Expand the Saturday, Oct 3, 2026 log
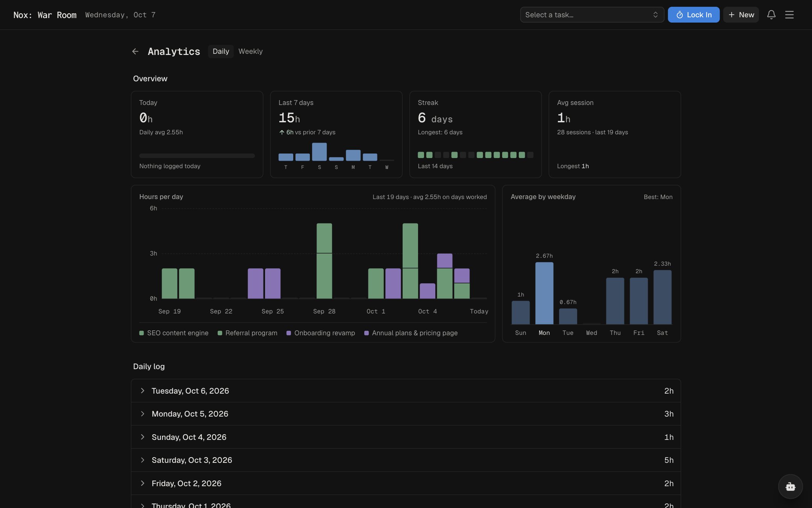812x508 pixels. coord(406,460)
